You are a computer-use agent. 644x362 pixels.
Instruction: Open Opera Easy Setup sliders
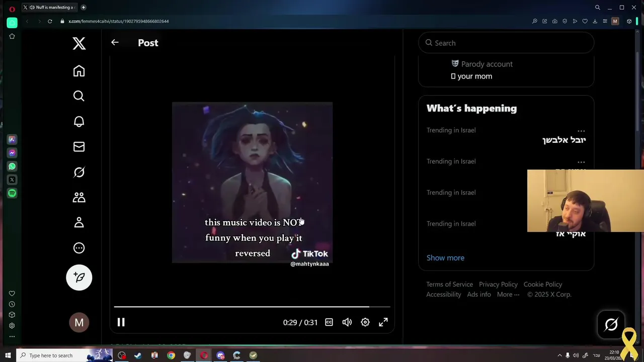[605, 21]
